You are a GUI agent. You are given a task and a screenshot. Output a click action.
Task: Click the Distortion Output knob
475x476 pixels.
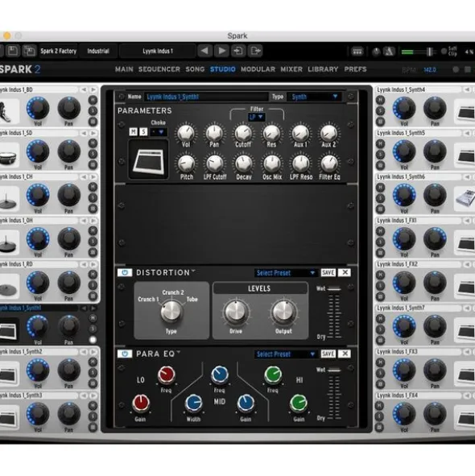coord(283,312)
